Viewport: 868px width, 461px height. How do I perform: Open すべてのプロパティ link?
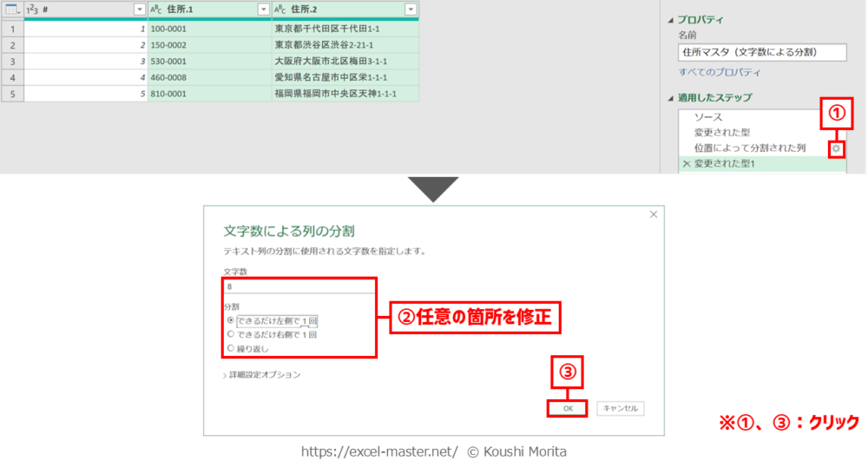click(x=720, y=72)
